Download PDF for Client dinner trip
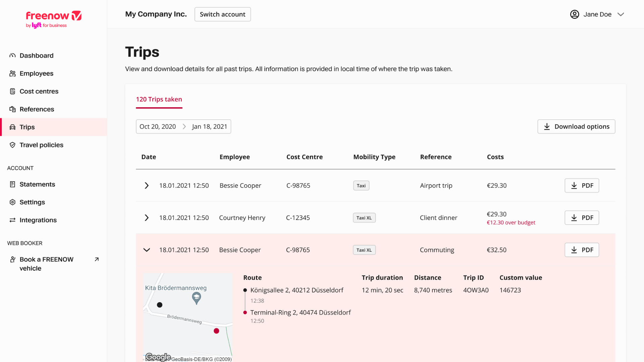This screenshot has width=644, height=362. point(582,218)
